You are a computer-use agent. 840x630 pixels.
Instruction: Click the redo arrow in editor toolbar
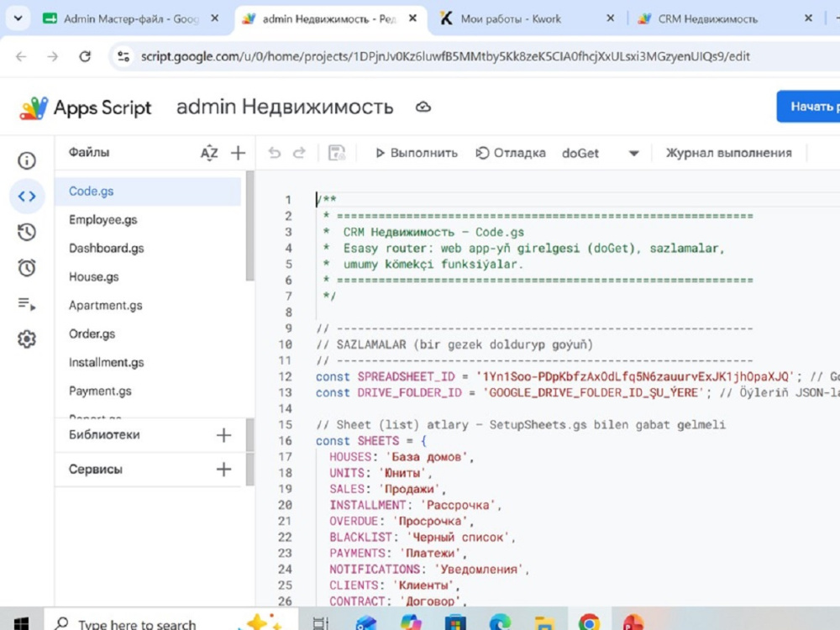[x=299, y=153]
